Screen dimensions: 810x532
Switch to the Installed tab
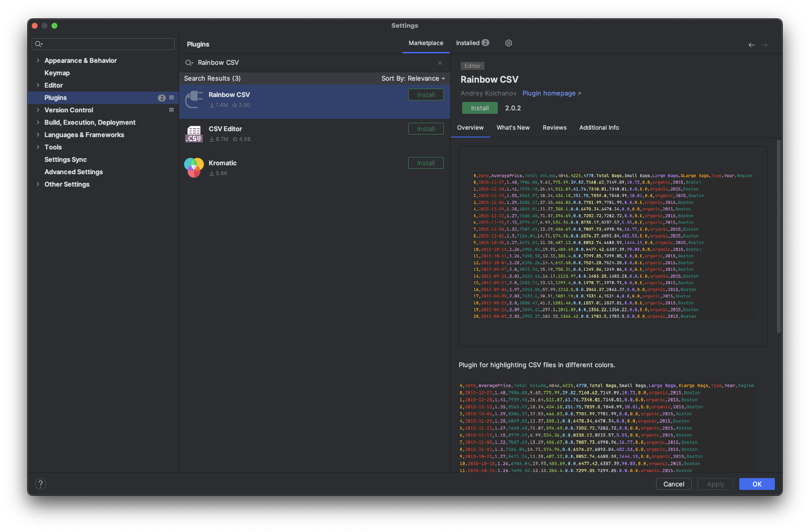(473, 43)
